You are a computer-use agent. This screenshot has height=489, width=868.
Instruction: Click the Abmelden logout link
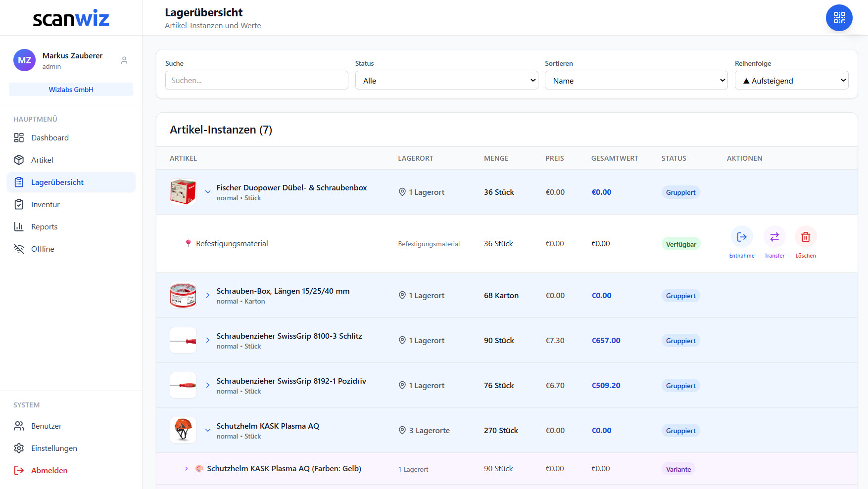tap(49, 471)
